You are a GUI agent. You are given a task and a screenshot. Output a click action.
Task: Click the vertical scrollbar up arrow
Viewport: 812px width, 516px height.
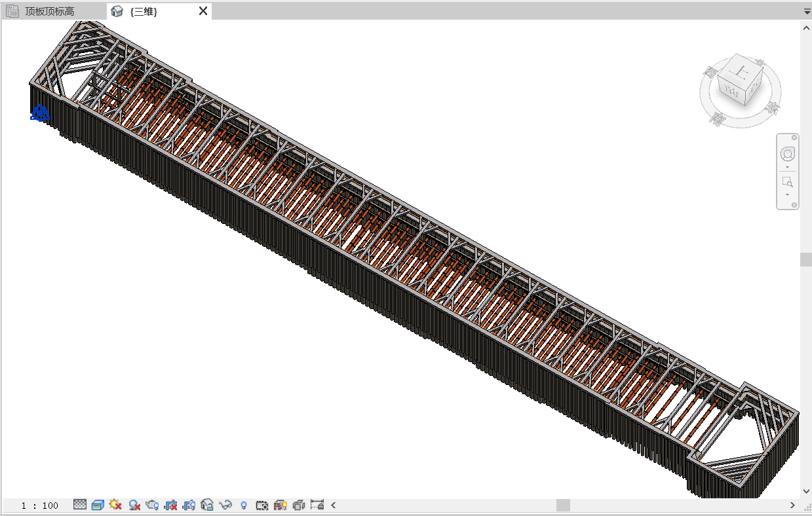pos(806,27)
